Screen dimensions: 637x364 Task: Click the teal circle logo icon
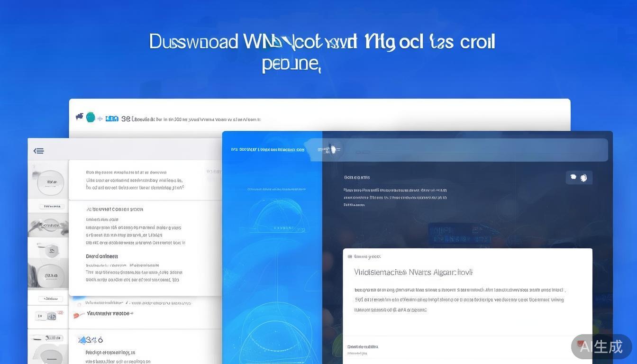[x=91, y=118]
